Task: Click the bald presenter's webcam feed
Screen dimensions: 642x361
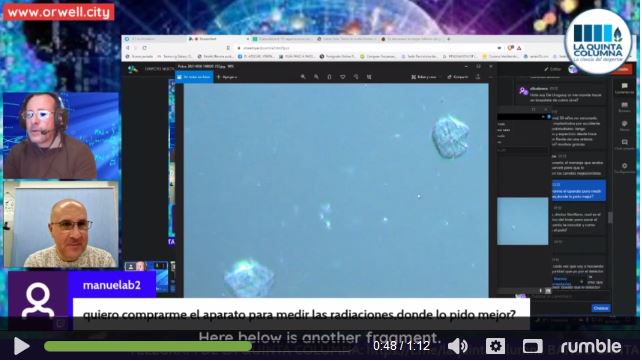Action: pyautogui.click(x=61, y=224)
